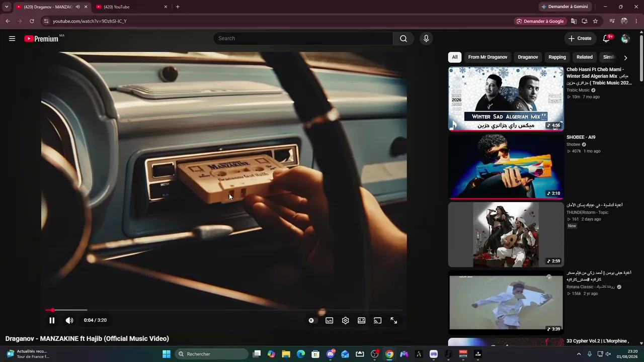Image resolution: width=644 pixels, height=362 pixels.
Task: Show hidden system tray icons
Action: [x=579, y=354]
